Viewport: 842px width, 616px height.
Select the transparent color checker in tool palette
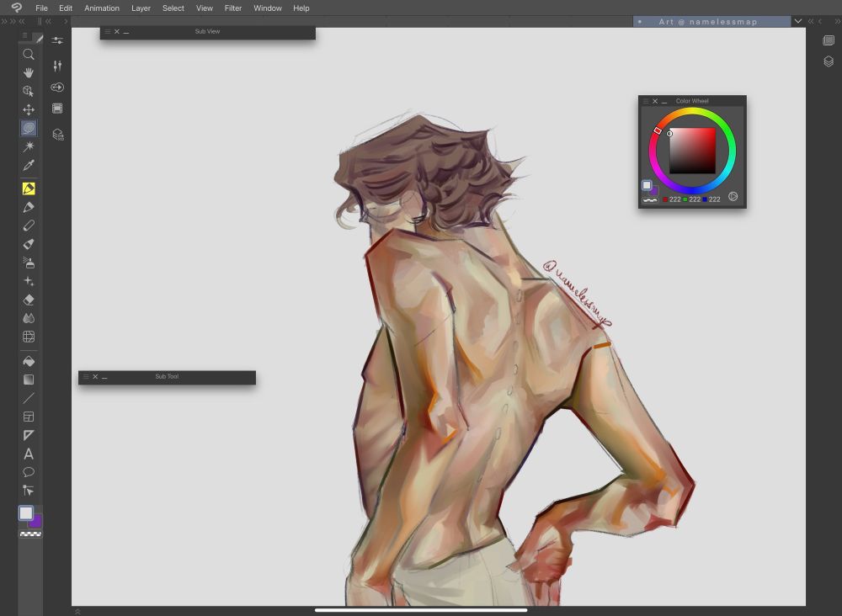point(30,534)
